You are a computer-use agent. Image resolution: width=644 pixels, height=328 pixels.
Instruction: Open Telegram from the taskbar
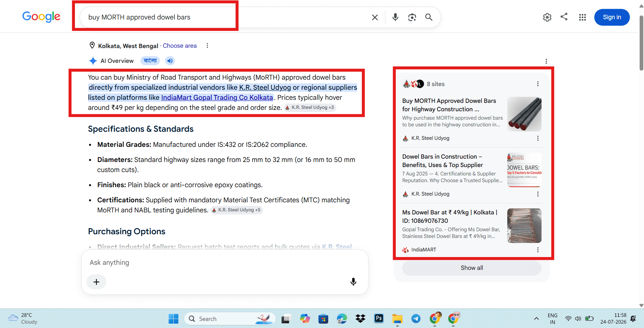(x=416, y=319)
